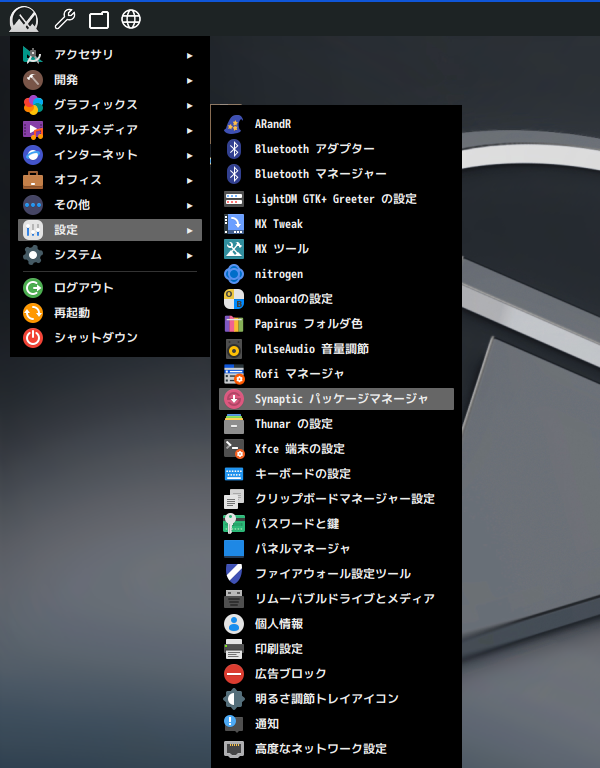This screenshot has height=768, width=600.
Task: Click the クリップボードマネージャー設定 icon
Action: (234, 499)
